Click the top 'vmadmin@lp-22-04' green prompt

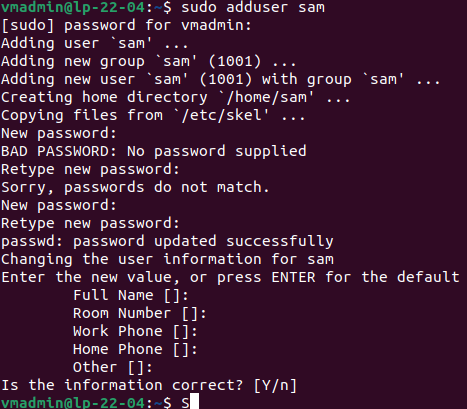tap(73, 7)
